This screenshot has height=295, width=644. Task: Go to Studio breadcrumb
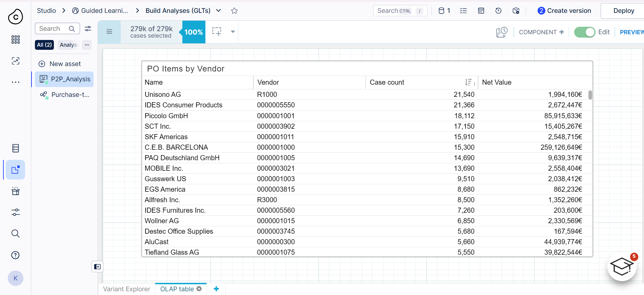click(46, 10)
